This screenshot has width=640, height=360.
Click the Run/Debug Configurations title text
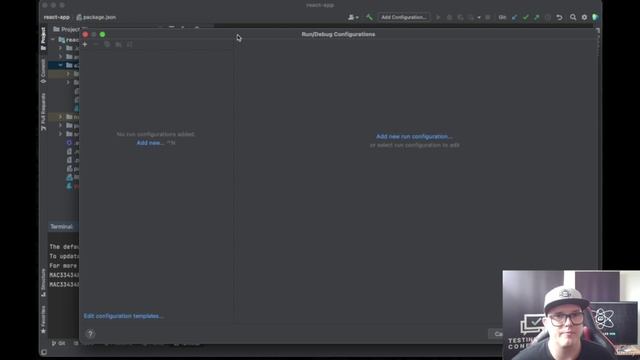click(338, 34)
